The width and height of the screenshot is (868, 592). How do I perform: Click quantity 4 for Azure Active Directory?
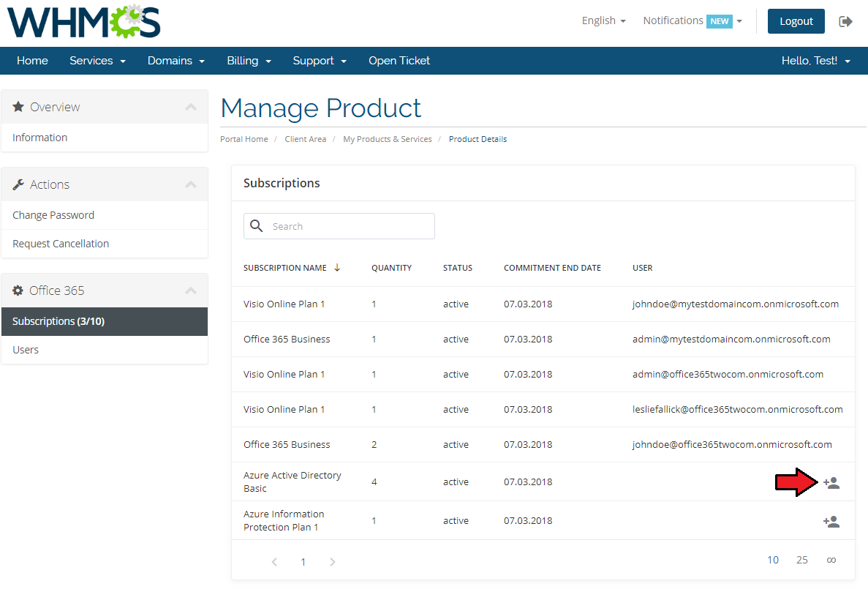[374, 482]
